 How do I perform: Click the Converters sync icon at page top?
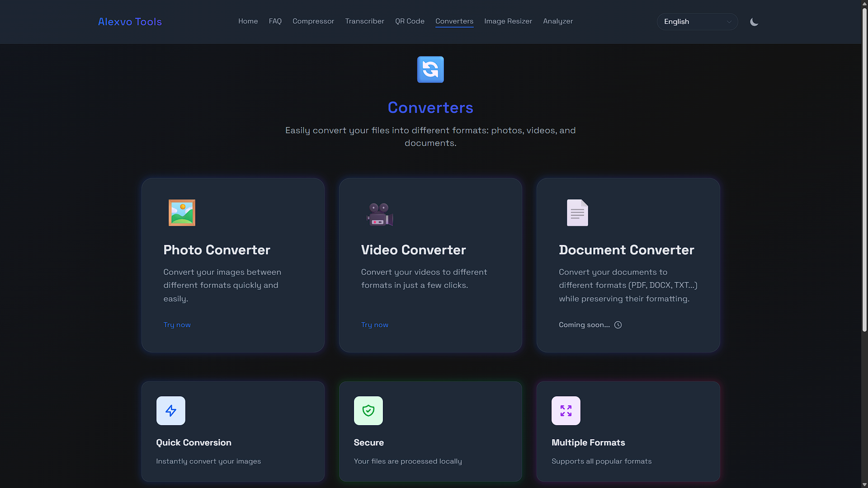pyautogui.click(x=430, y=69)
